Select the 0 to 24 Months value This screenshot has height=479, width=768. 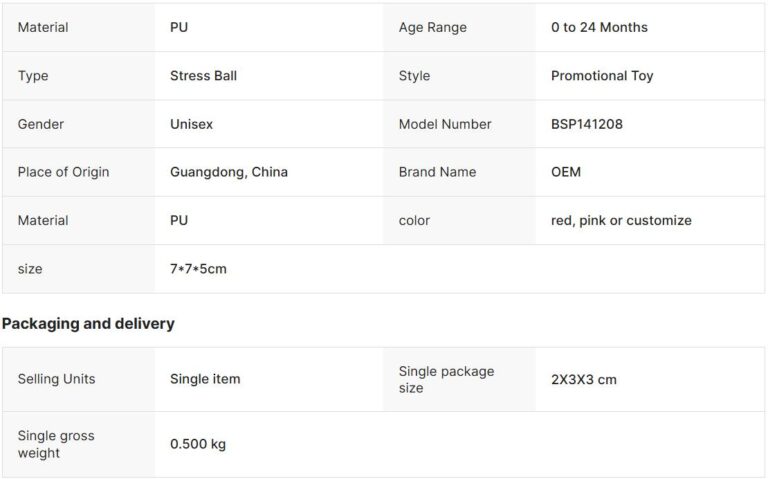(x=599, y=27)
